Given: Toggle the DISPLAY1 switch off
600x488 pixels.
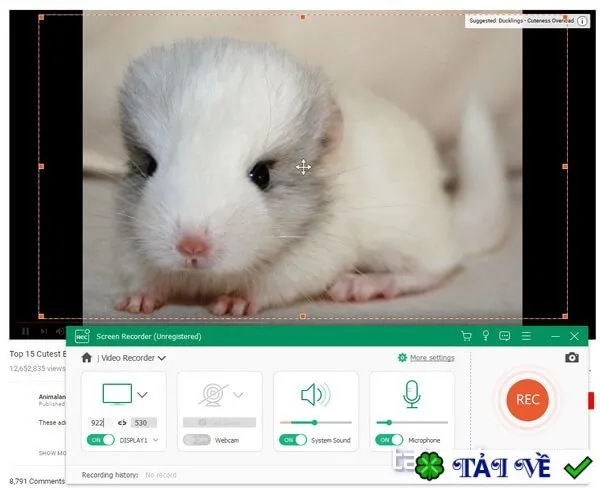Looking at the screenshot, I should point(101,440).
